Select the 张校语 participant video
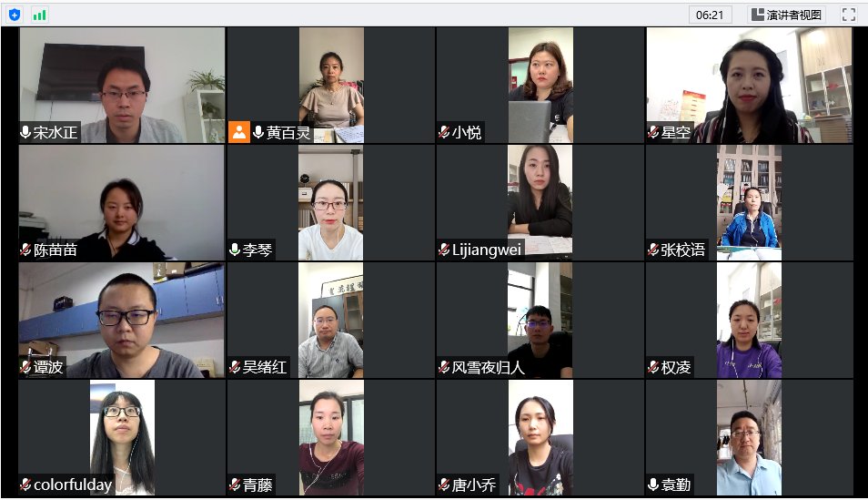 (750, 203)
